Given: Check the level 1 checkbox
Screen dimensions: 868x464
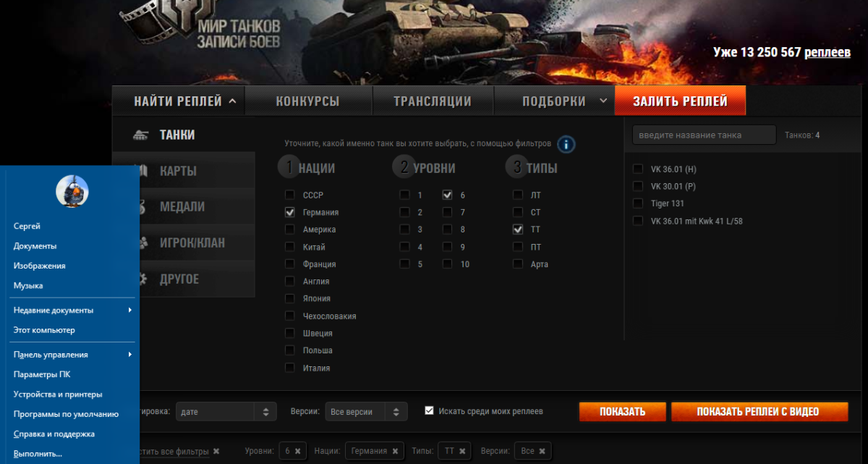Looking at the screenshot, I should click(x=405, y=195).
